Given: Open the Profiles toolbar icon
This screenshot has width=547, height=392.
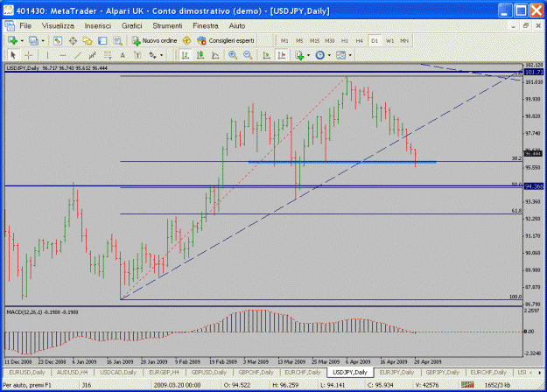Looking at the screenshot, I should [x=33, y=41].
